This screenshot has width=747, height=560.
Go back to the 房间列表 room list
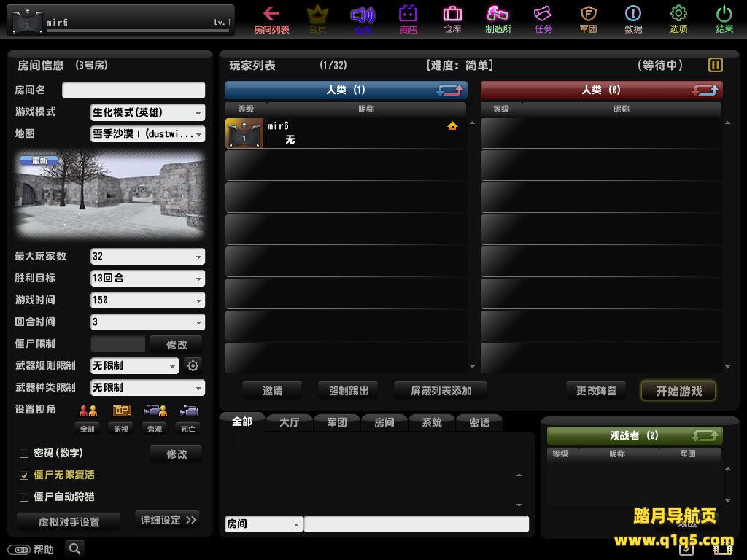click(x=271, y=19)
